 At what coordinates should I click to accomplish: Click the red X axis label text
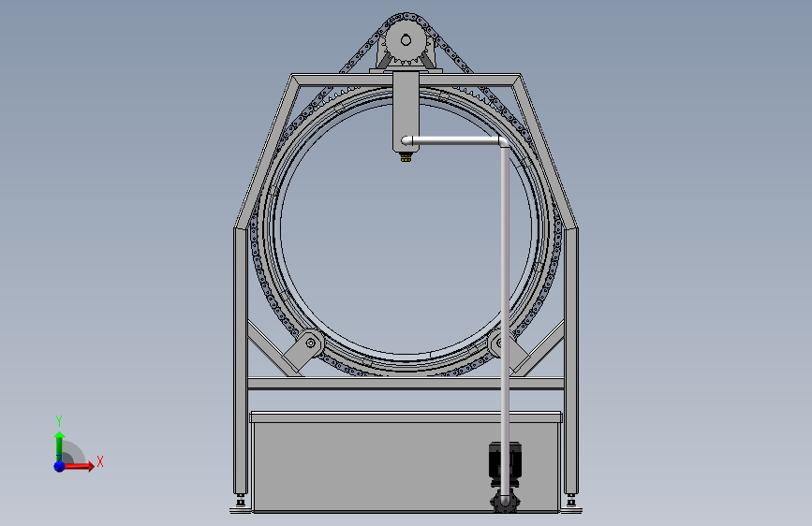[x=100, y=461]
